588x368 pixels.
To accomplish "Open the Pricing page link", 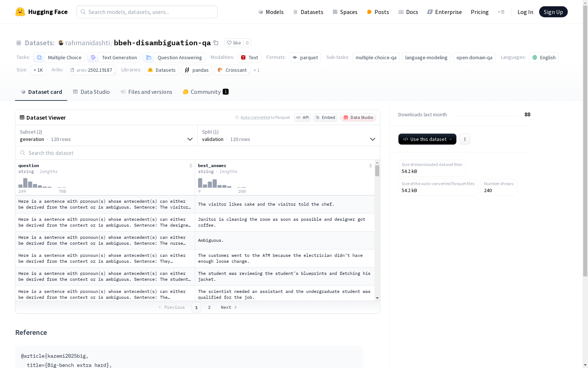I will (480, 12).
